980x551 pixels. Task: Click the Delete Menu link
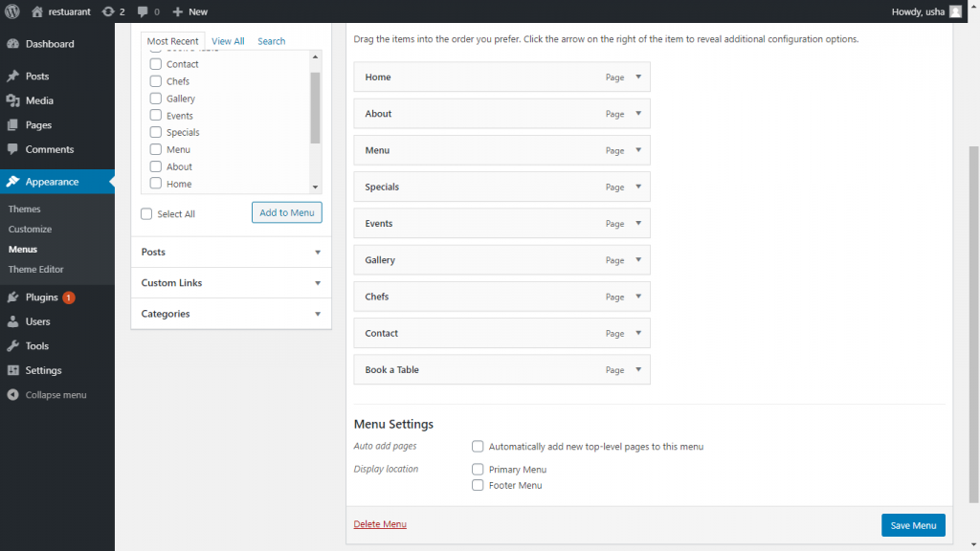(x=380, y=524)
